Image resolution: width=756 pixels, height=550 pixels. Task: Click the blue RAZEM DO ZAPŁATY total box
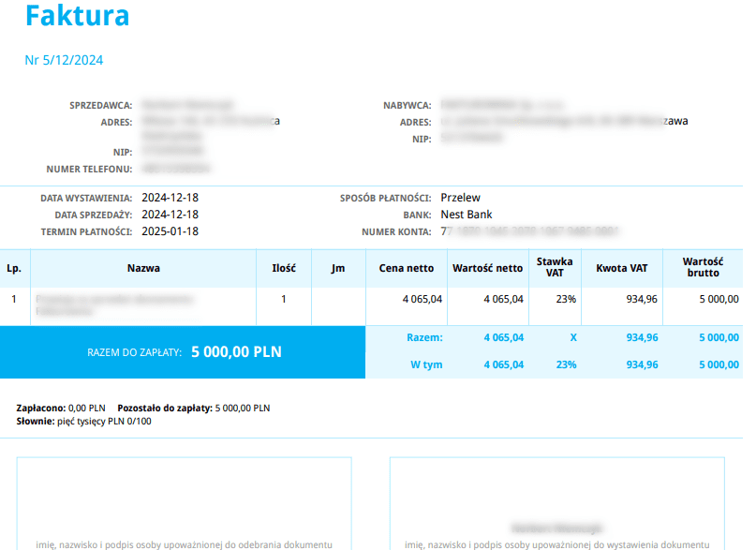(183, 352)
